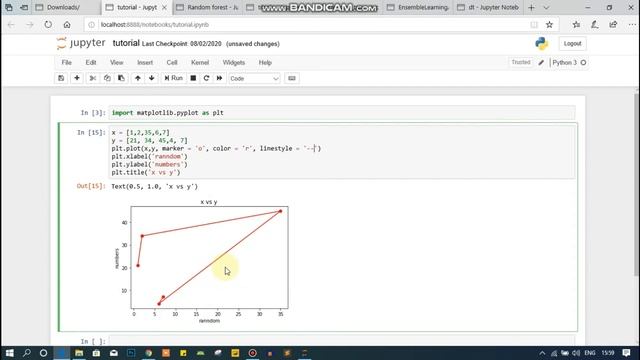Interrupt the kernel with stop icon
The height and width of the screenshot is (360, 640).
pos(193,78)
